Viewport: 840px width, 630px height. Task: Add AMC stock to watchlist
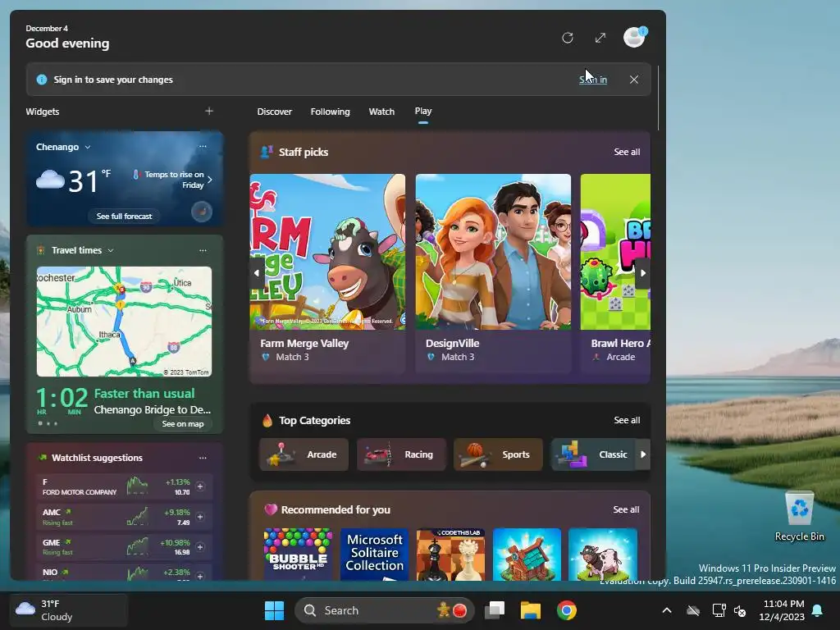[x=200, y=517]
